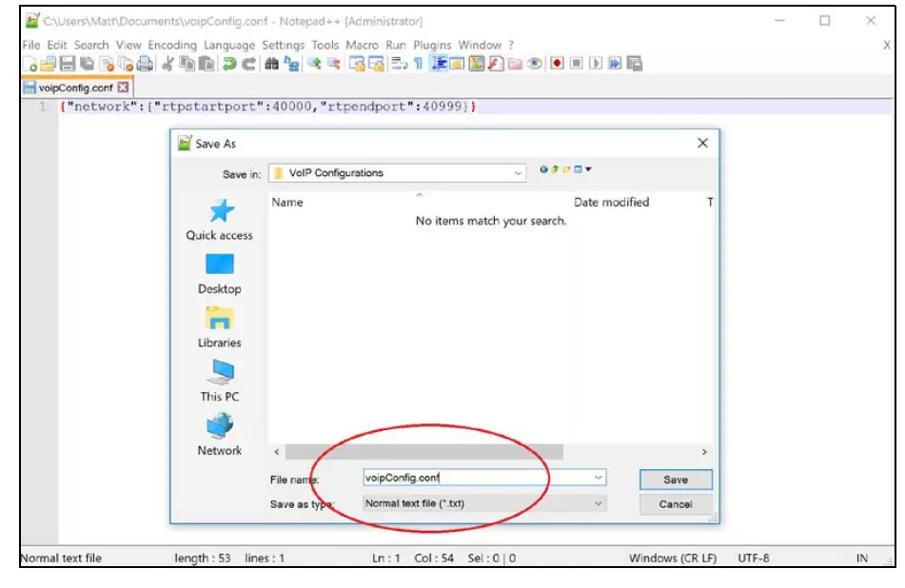Open Find using the binoculars icon
The height and width of the screenshot is (588, 905).
(271, 64)
